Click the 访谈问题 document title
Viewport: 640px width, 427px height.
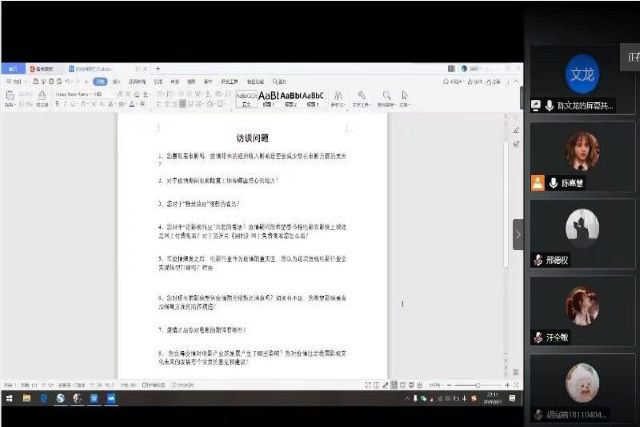252,138
